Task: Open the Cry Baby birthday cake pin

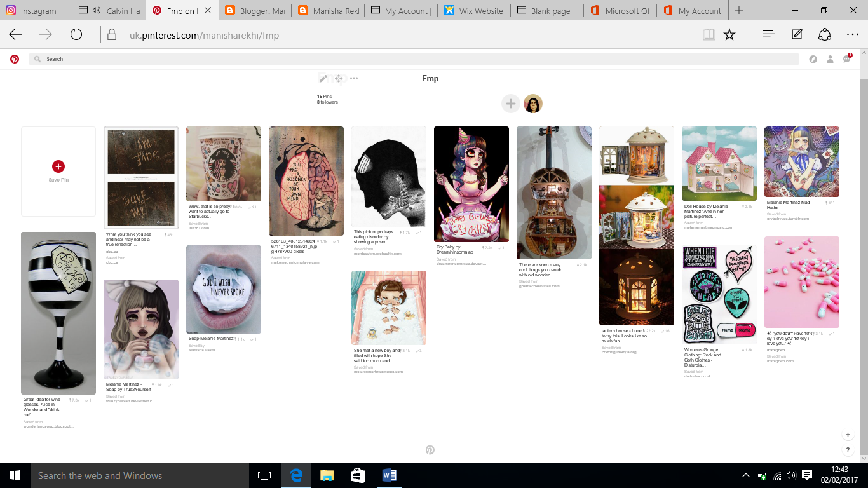Action: (471, 184)
